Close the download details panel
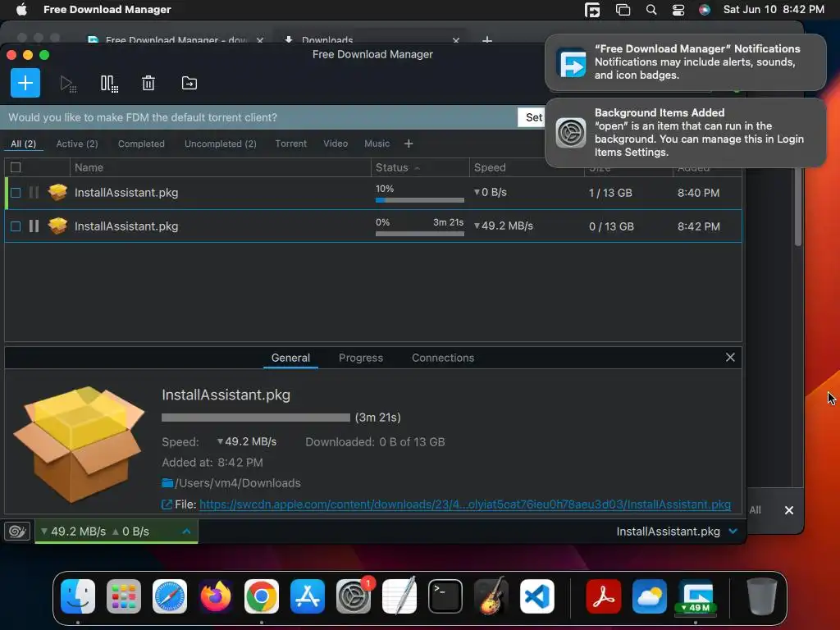 pyautogui.click(x=730, y=358)
